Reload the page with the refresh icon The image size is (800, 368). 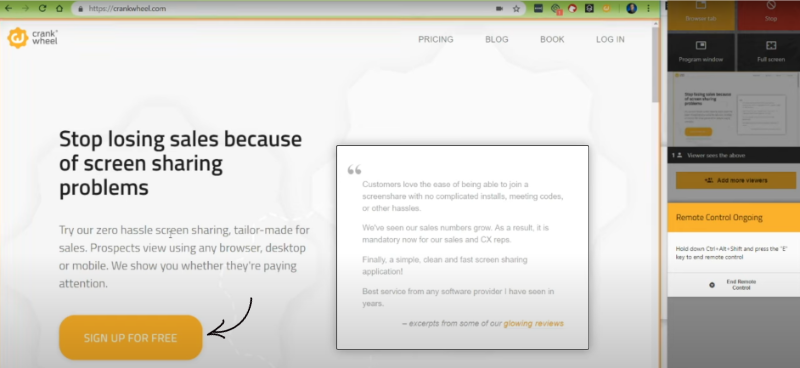click(x=42, y=8)
